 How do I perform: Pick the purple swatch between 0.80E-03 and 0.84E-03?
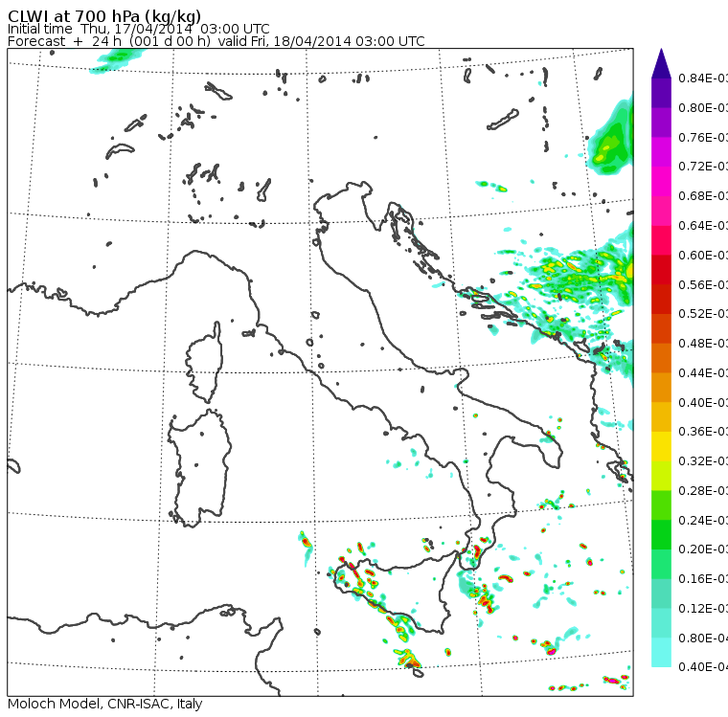[661, 93]
